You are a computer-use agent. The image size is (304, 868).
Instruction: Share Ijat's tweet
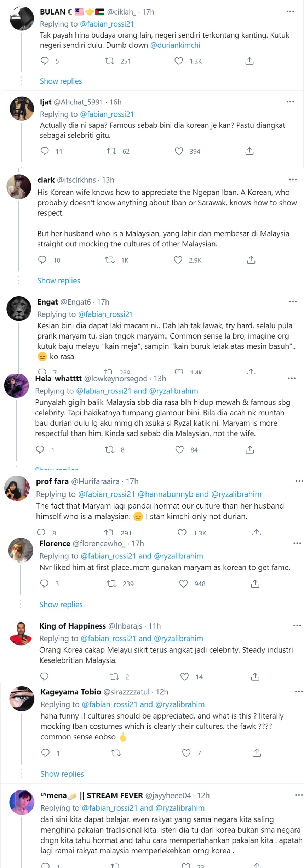pos(249,151)
